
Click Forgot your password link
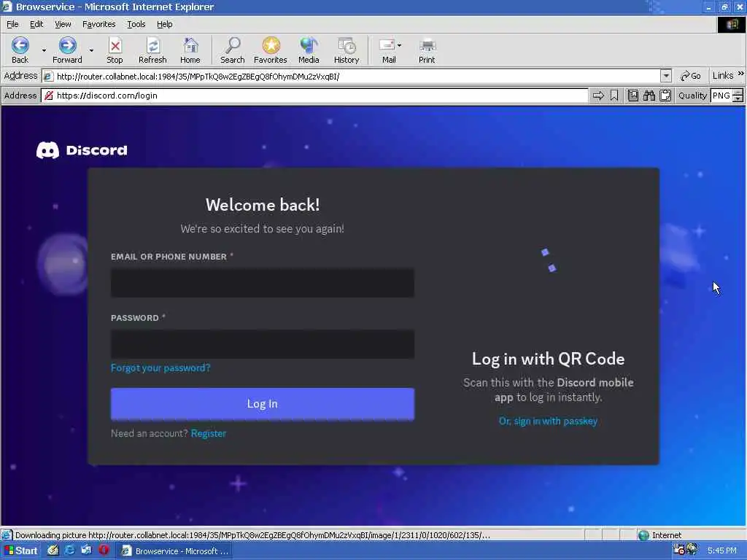pos(160,367)
